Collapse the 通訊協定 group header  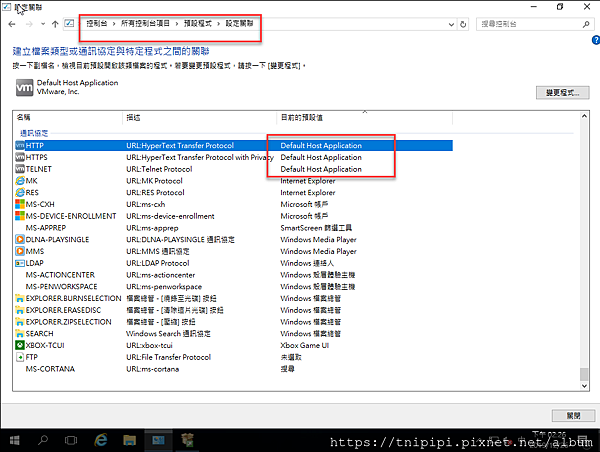(x=34, y=133)
